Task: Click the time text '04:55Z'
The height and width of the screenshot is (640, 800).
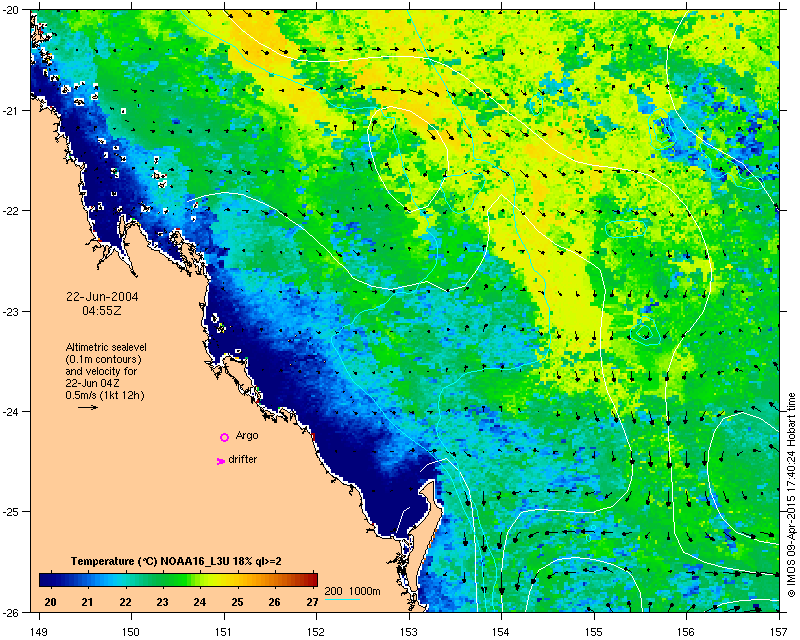Action: point(102,311)
